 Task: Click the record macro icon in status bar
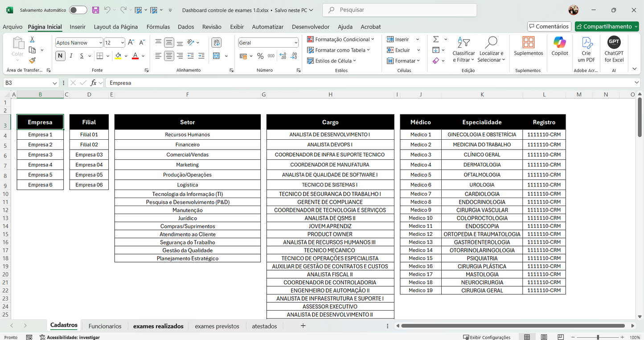pos(29,337)
